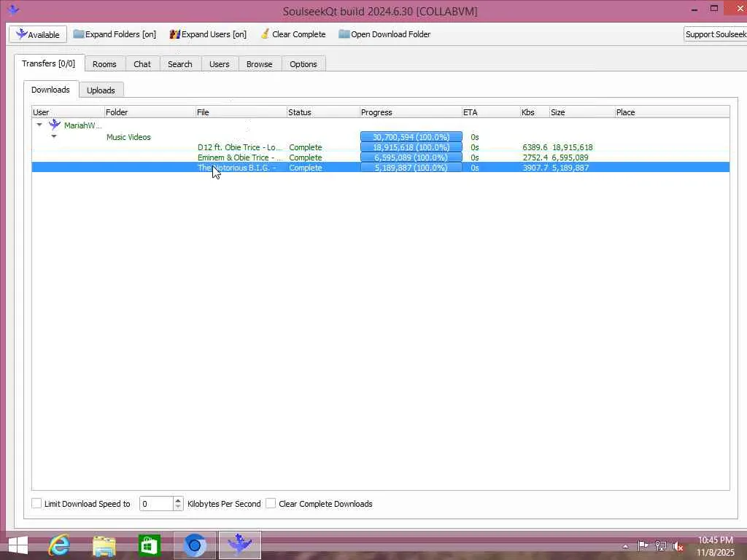Collapse the Music Videos folder node
This screenshot has width=747, height=560.
click(54, 136)
